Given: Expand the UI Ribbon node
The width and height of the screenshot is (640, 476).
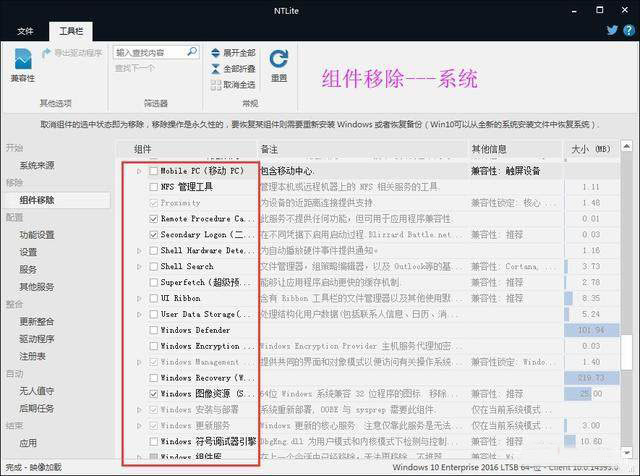Looking at the screenshot, I should tap(139, 298).
